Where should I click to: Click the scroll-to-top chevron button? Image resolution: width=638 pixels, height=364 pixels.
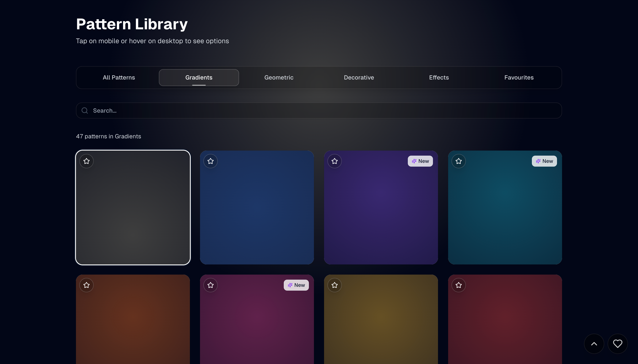click(594, 344)
